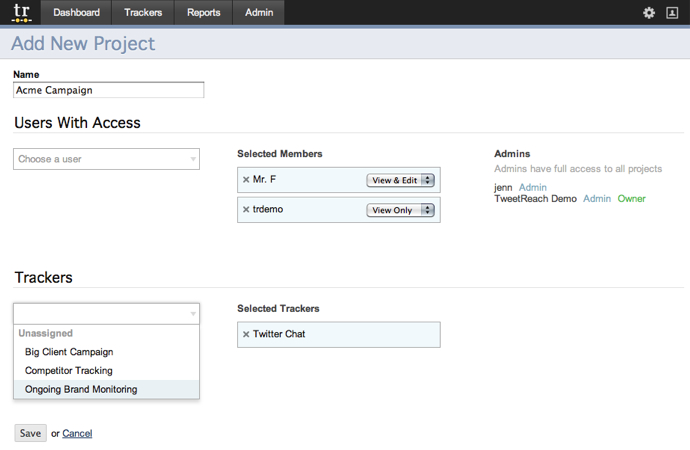Click the TweetReach tr logo
Screen dimensions: 690x450
21,13
